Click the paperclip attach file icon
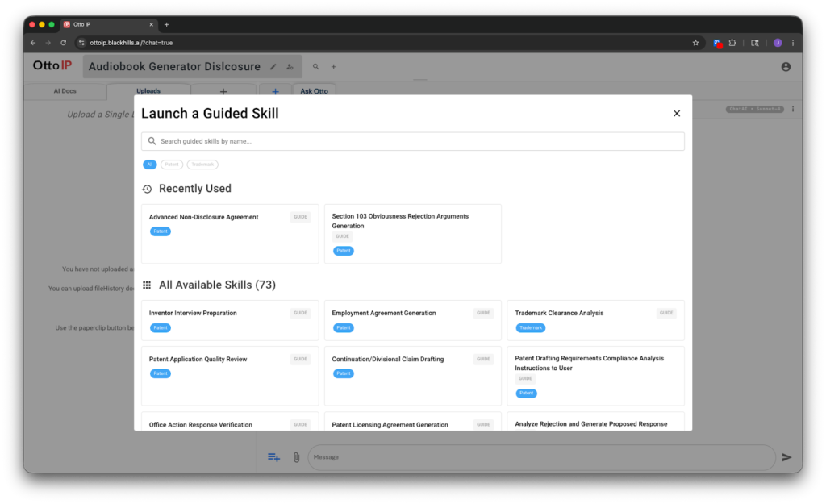Viewport: 826px width, 504px height. coord(296,457)
